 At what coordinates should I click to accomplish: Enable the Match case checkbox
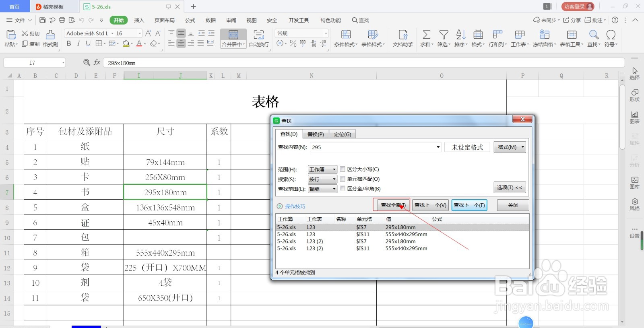343,169
